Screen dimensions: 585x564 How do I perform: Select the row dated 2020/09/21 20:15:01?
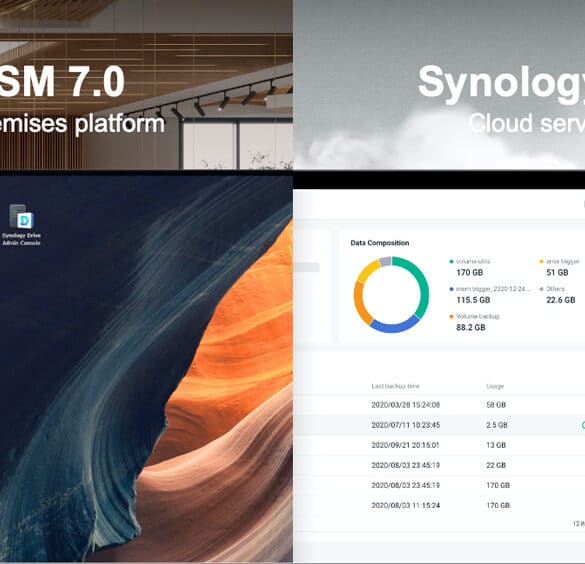coord(439,445)
